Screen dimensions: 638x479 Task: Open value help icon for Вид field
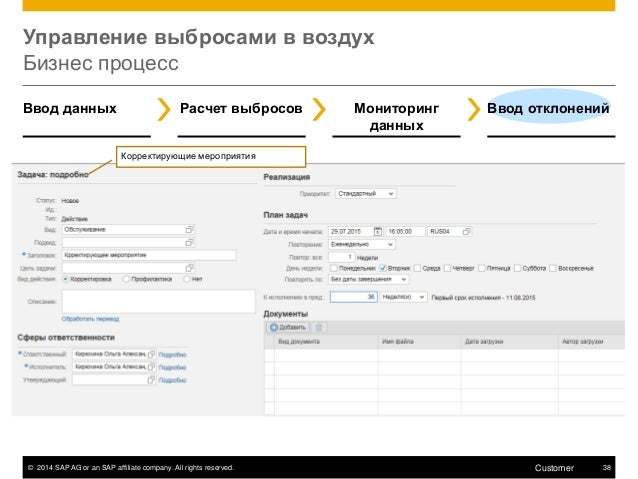click(190, 229)
